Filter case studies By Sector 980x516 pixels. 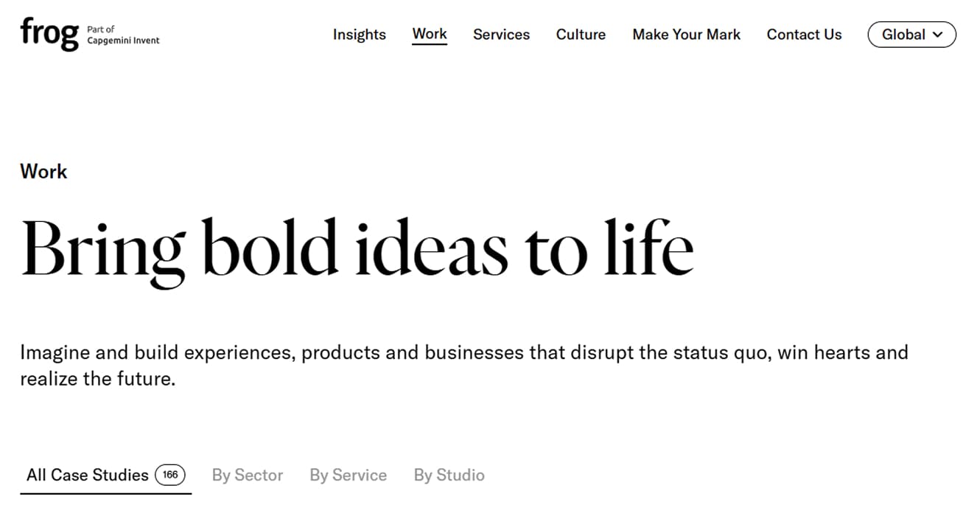pyautogui.click(x=248, y=475)
